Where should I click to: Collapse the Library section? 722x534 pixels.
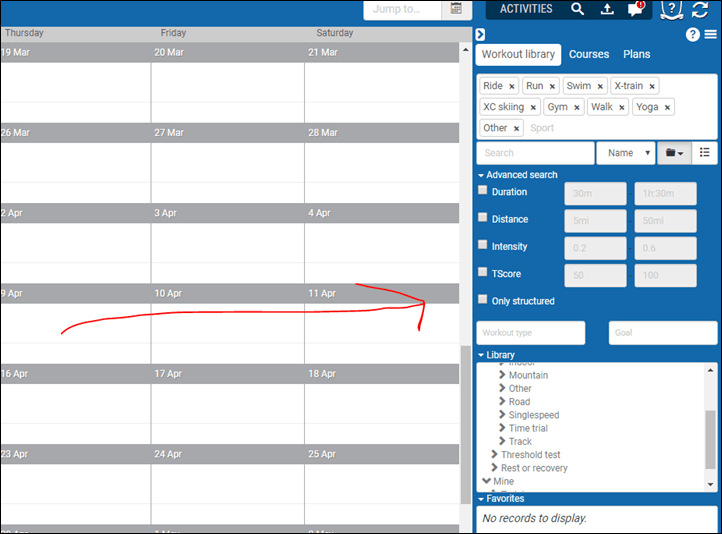pyautogui.click(x=496, y=355)
